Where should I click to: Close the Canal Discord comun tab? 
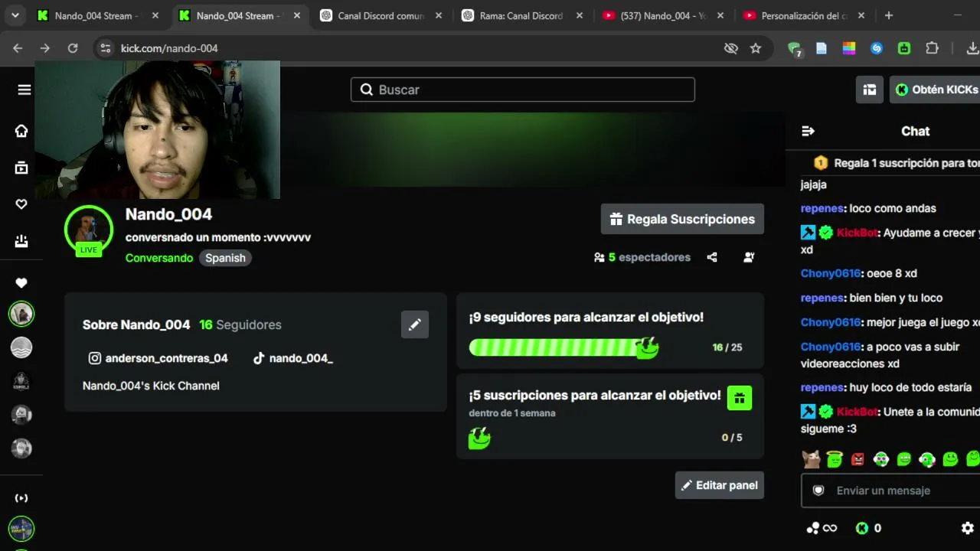[x=438, y=15]
